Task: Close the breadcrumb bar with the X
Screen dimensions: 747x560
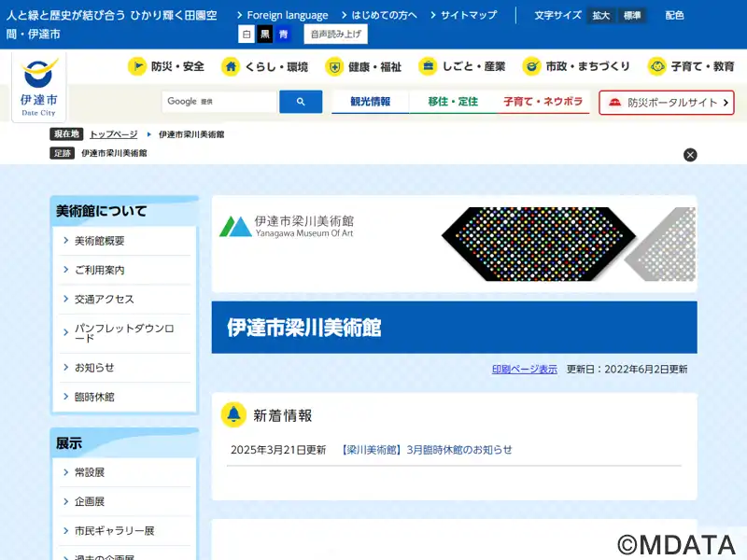Action: coord(690,155)
